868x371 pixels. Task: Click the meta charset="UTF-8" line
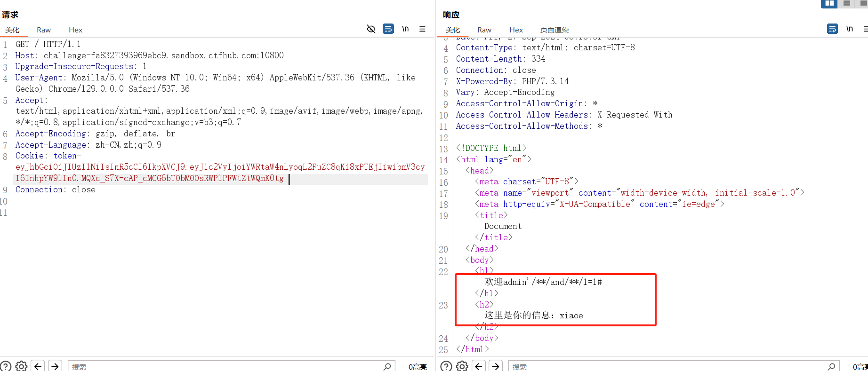(527, 182)
